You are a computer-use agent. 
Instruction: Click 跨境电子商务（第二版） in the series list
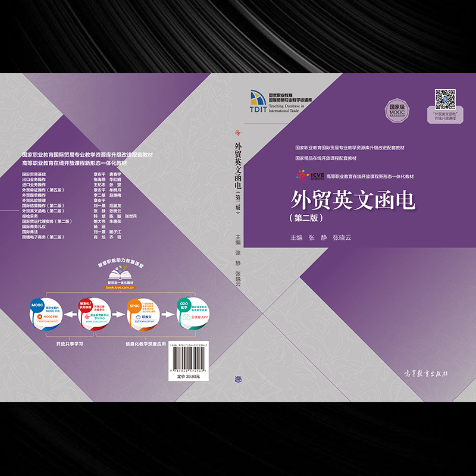(43, 237)
